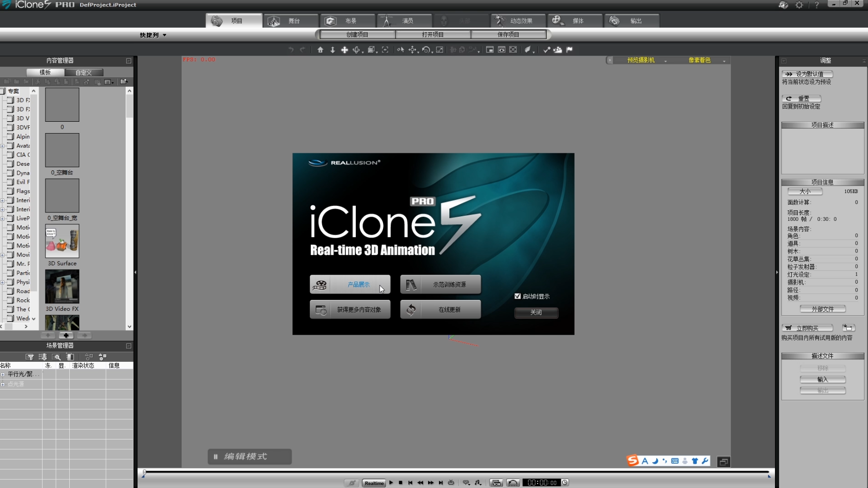Click the timeline playhead at start
Screen dimensions: 868x488
[144, 472]
